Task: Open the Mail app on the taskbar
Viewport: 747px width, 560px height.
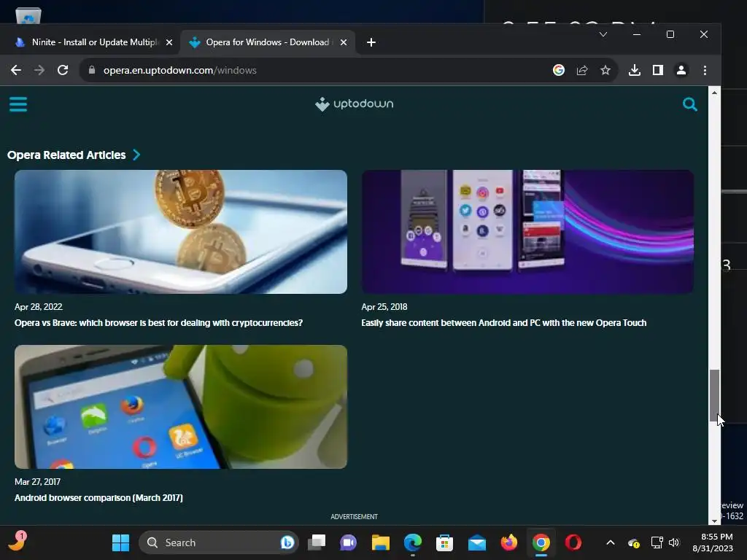Action: (477, 542)
